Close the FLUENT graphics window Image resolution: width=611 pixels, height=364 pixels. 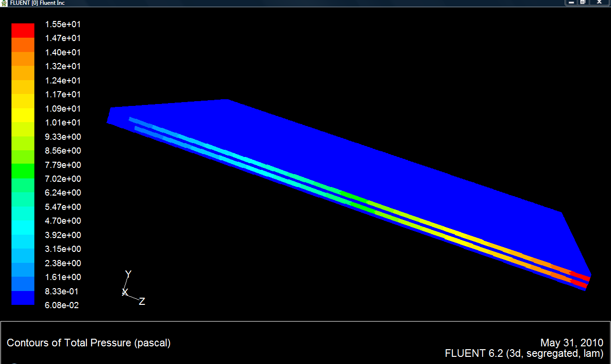[x=600, y=2]
